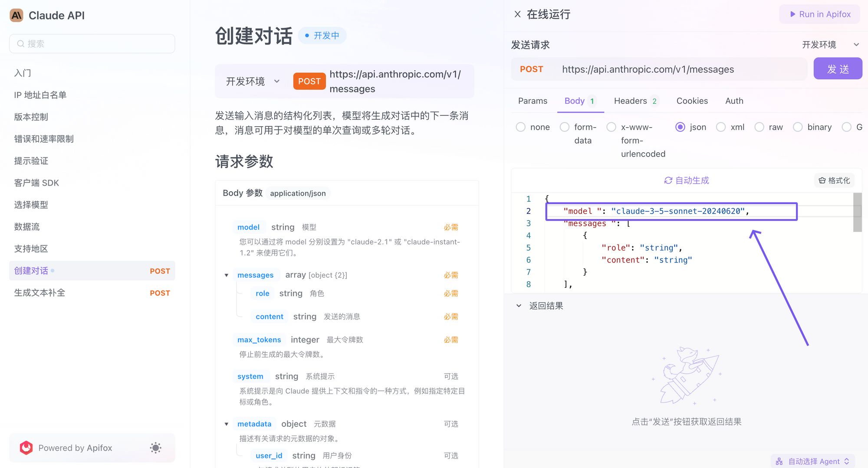
Task: Click the orange POST method badge in docs
Action: [309, 82]
